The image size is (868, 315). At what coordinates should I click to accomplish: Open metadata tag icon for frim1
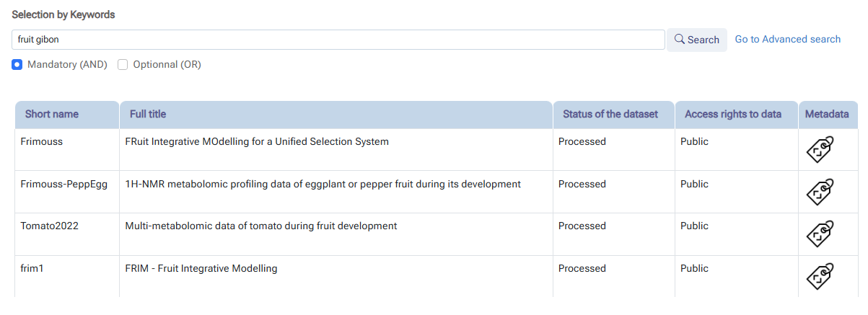pyautogui.click(x=820, y=277)
